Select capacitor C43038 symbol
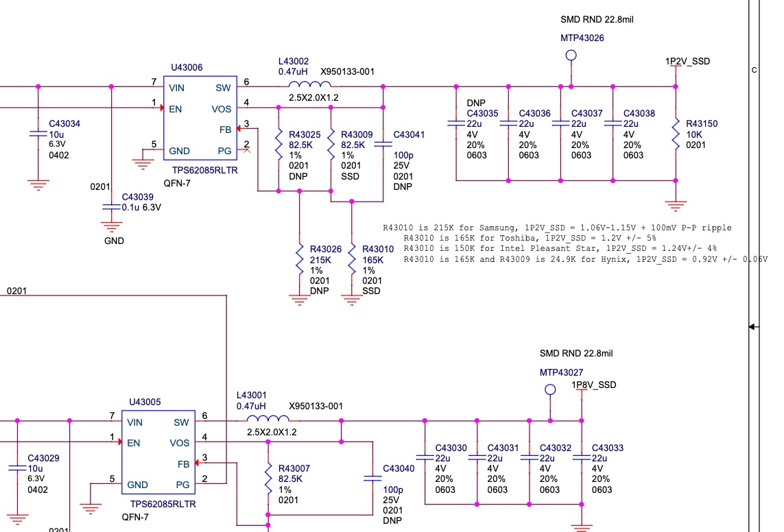 point(613,123)
